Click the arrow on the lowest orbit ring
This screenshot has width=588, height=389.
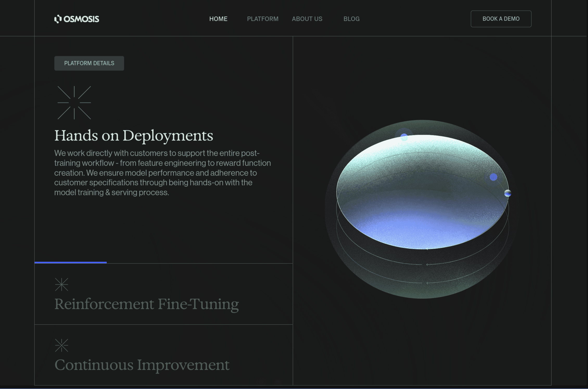pyautogui.click(x=427, y=283)
